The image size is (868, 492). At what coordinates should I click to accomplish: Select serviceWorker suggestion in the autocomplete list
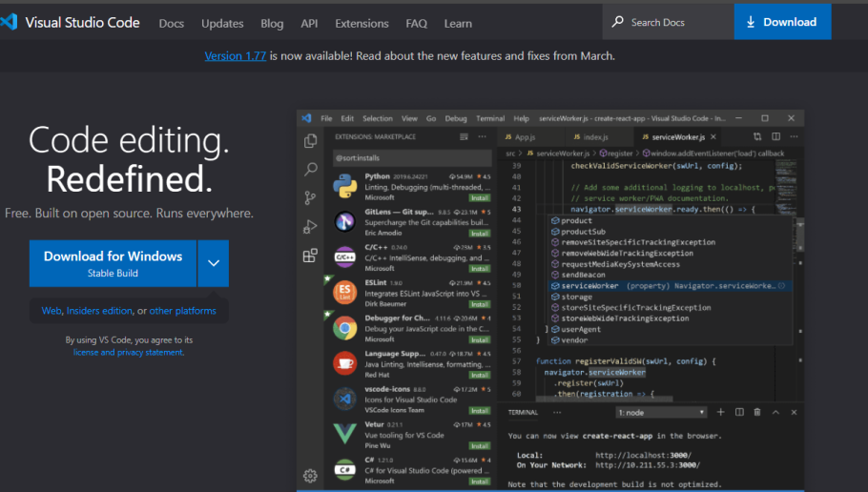pos(670,286)
